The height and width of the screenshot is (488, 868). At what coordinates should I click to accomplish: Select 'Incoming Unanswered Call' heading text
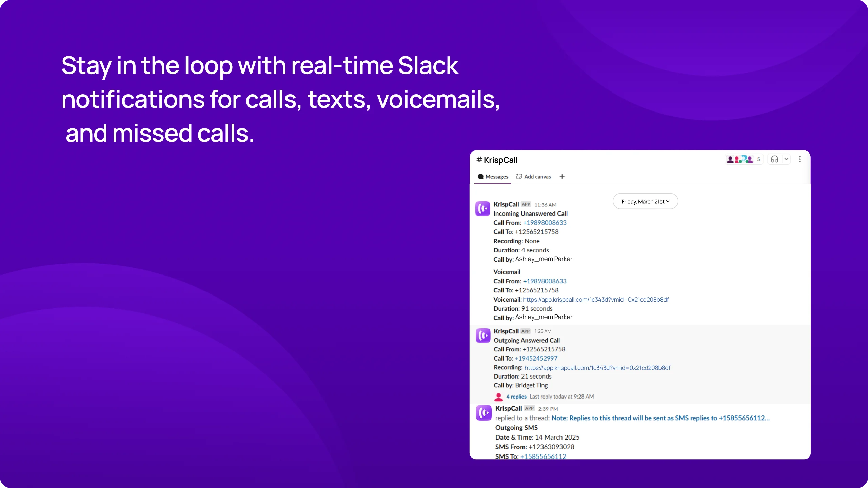tap(530, 213)
